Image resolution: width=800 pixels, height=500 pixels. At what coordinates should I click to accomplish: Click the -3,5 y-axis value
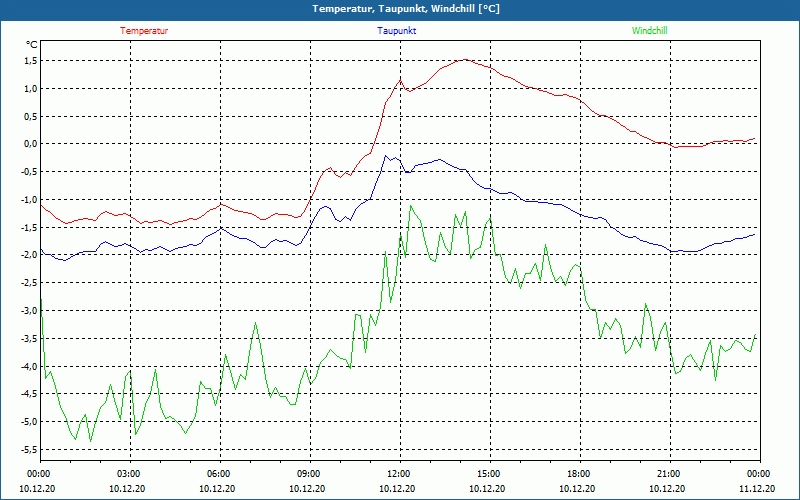[x=30, y=338]
